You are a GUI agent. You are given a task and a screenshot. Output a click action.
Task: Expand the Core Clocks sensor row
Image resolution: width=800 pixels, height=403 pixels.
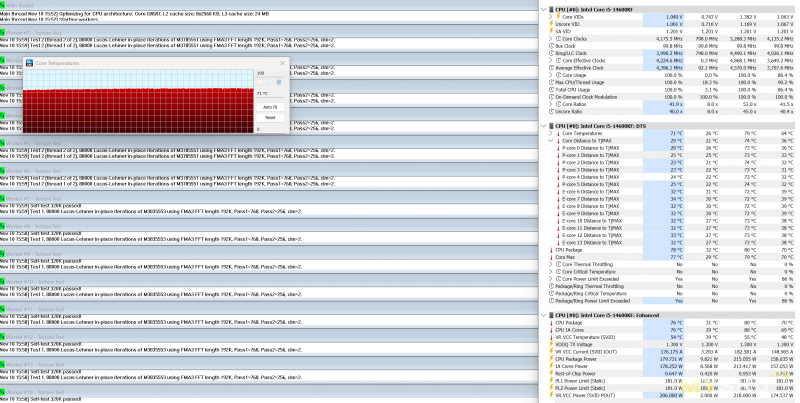tap(548, 39)
